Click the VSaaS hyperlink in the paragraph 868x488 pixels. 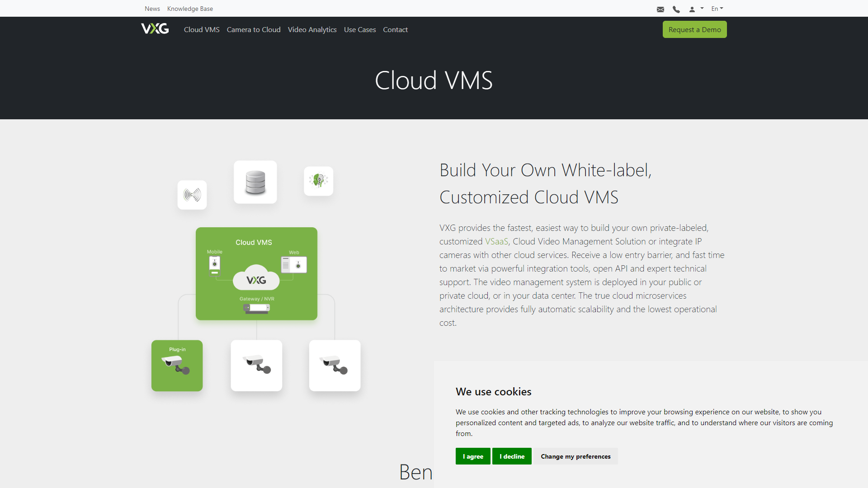[x=496, y=241]
